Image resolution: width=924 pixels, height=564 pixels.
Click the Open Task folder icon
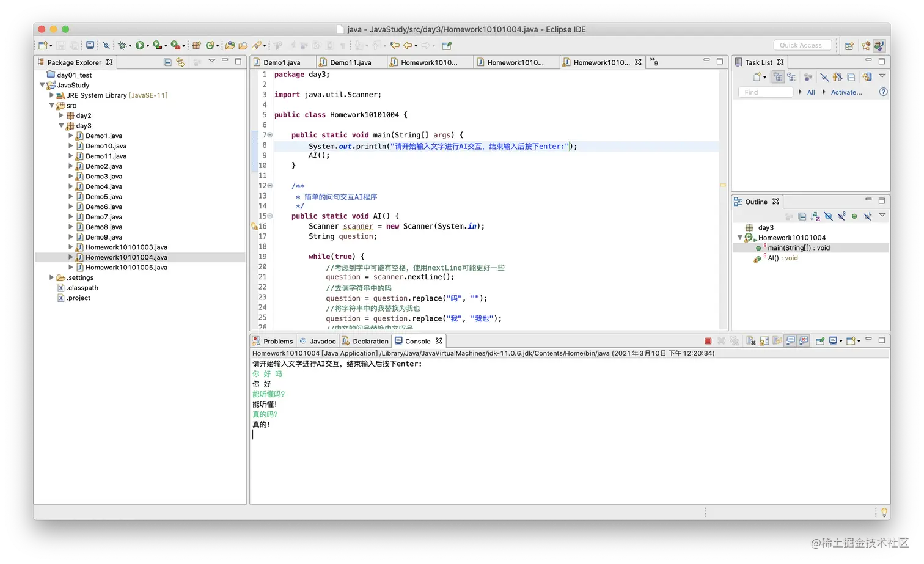click(243, 45)
